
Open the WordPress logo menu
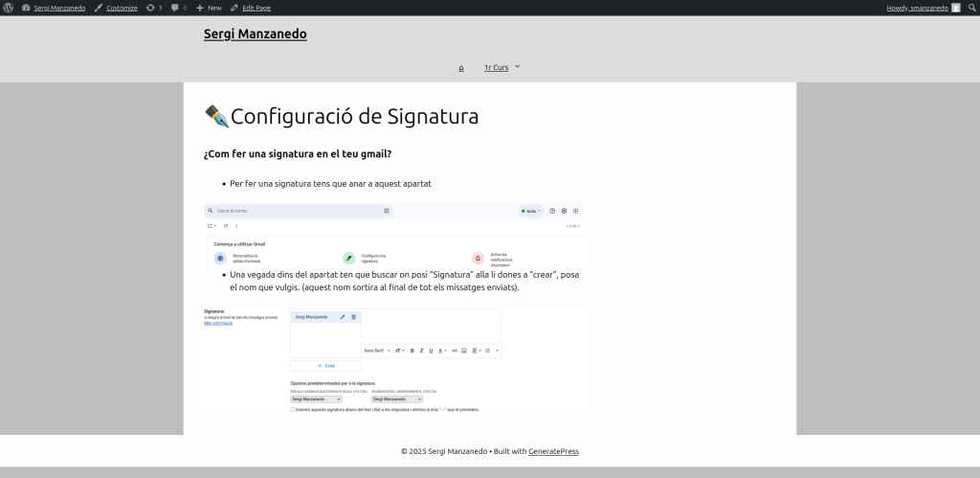pos(8,8)
